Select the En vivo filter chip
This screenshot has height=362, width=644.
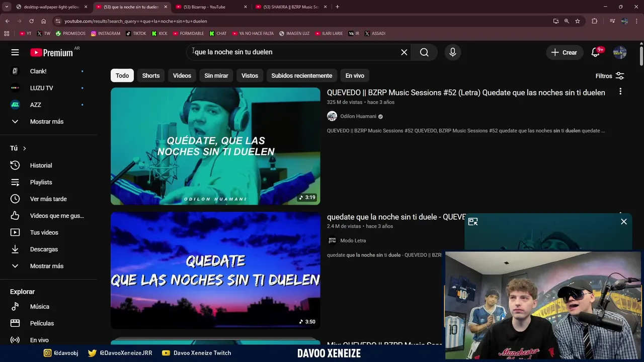coord(355,75)
